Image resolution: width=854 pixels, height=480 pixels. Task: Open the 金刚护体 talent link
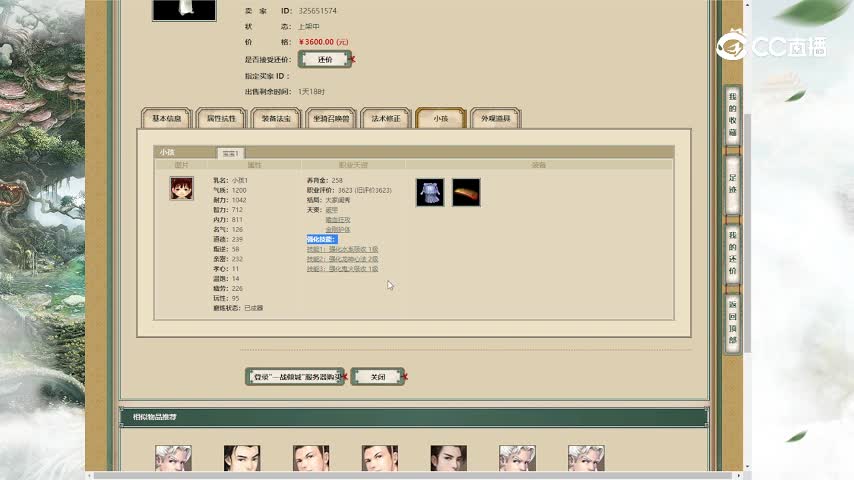coord(338,229)
